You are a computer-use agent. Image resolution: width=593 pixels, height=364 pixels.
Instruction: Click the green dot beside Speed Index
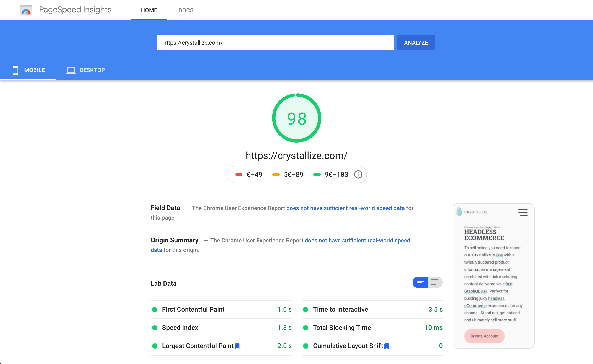coord(155,328)
